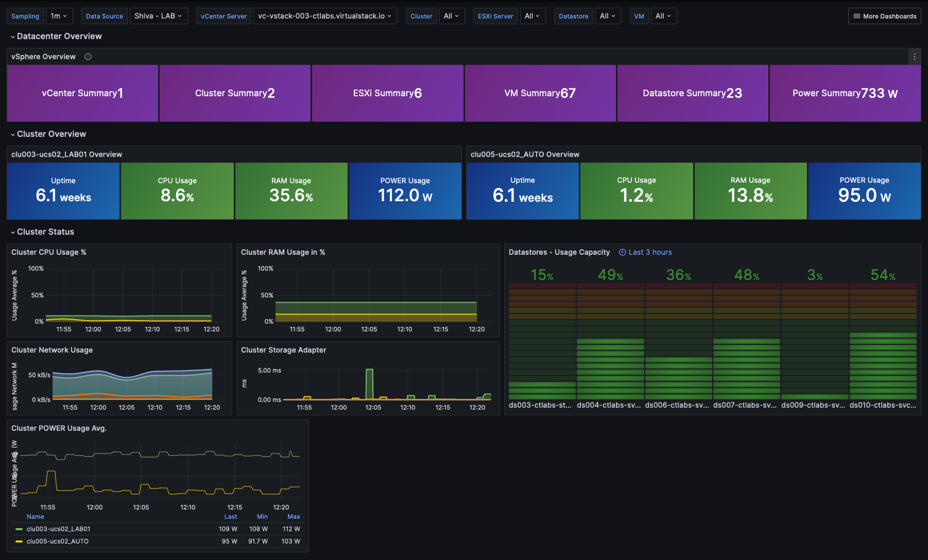Click the Cluster CPU Usage % panel title
The image size is (928, 560).
click(49, 252)
